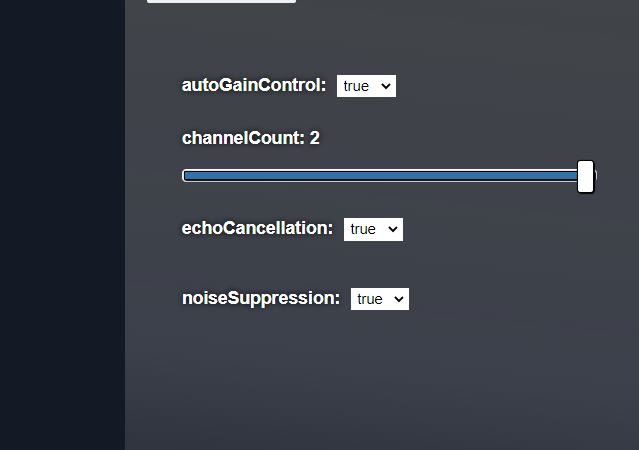Click the white bar at the top edge
Viewport: 639px width, 450px height.
click(221, 1)
